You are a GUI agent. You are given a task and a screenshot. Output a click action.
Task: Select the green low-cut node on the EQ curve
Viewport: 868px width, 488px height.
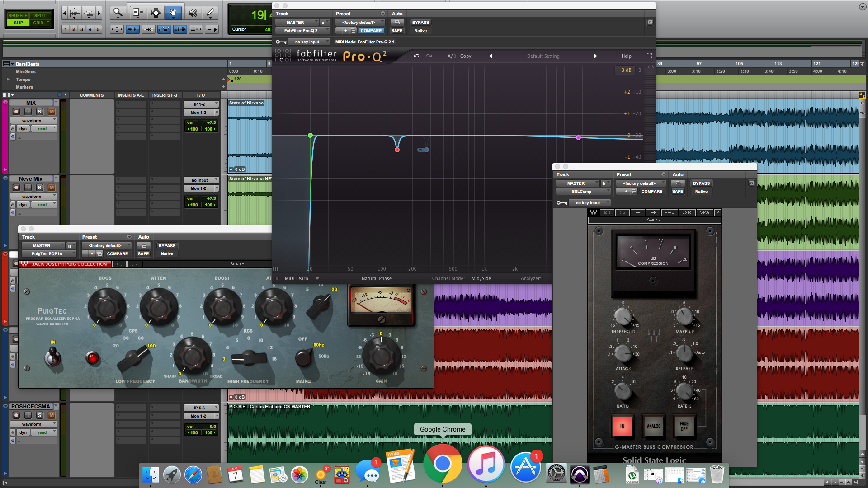tap(310, 135)
